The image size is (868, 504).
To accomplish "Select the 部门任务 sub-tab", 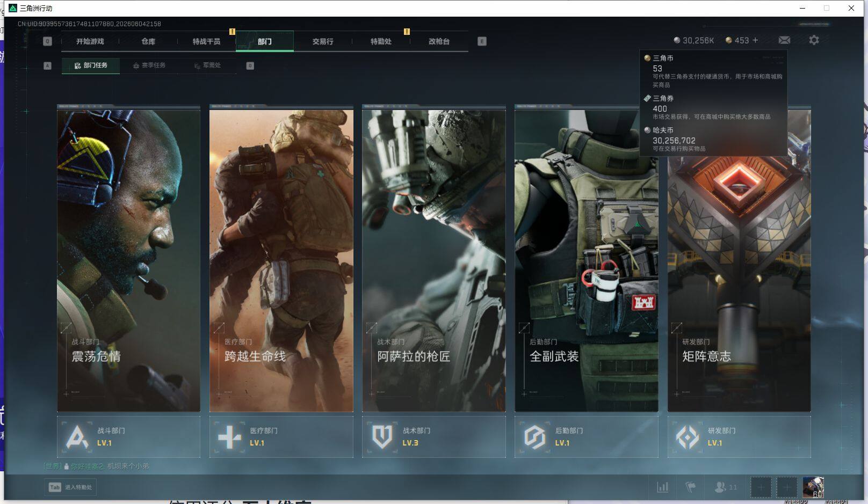I will click(x=91, y=65).
